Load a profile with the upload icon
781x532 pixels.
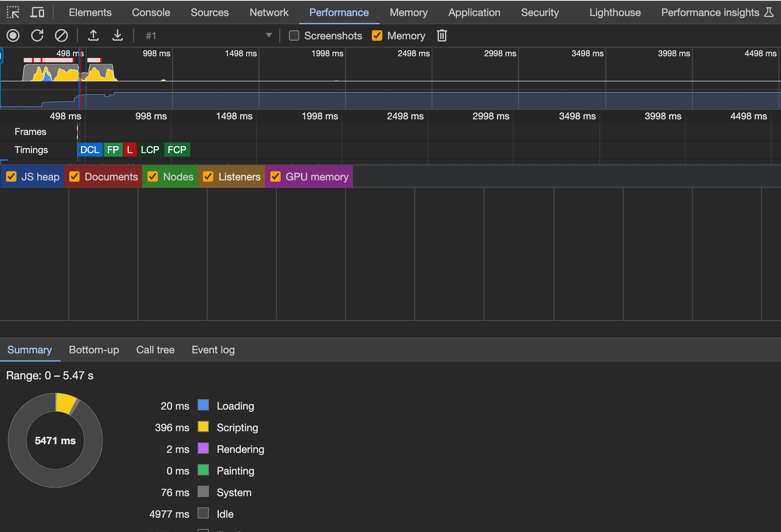(x=93, y=35)
